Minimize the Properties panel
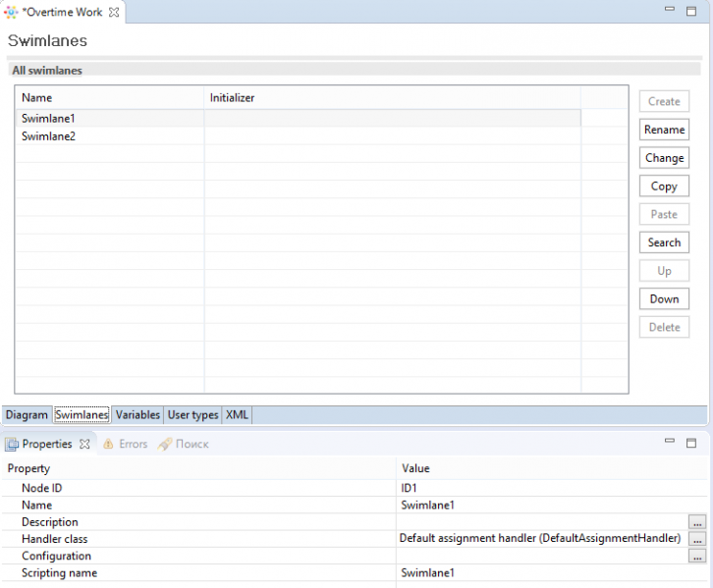Image resolution: width=713 pixels, height=588 pixels. click(670, 443)
